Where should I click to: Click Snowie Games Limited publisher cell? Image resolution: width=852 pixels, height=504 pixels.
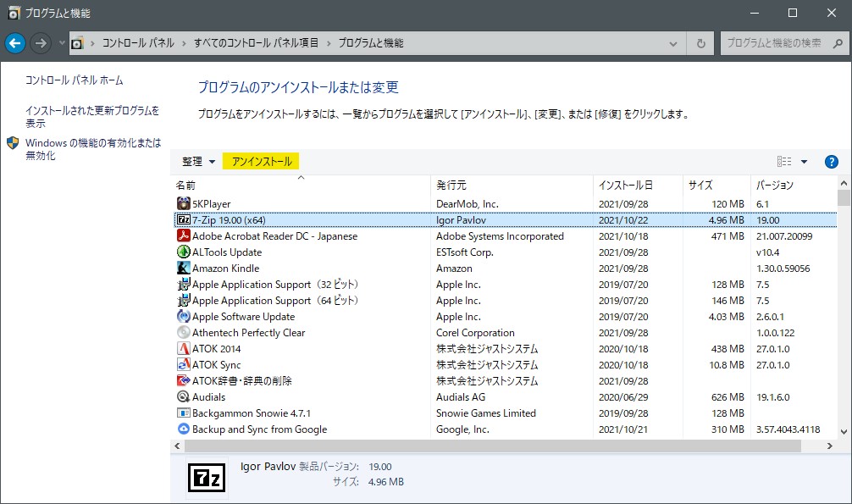click(x=486, y=413)
